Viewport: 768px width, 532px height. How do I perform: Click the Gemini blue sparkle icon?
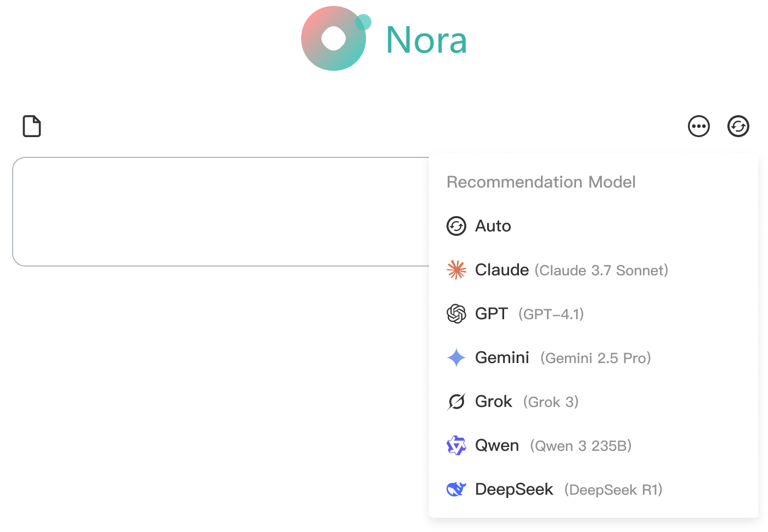(x=456, y=358)
